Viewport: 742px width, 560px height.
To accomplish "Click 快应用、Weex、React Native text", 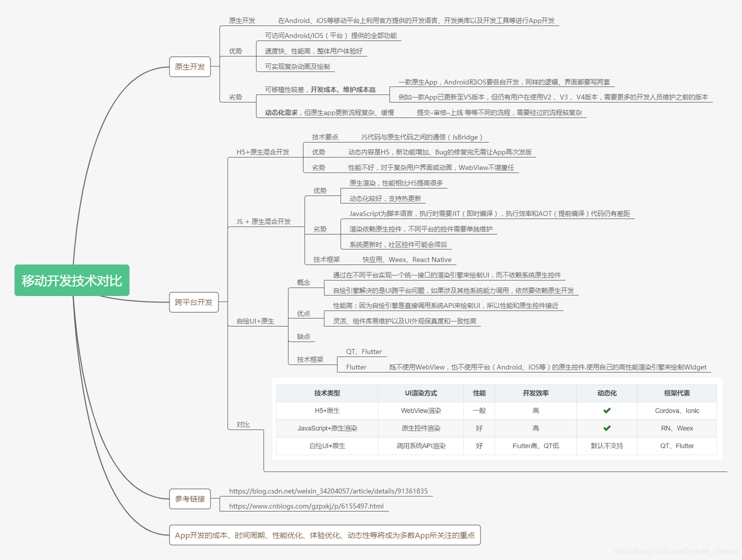I will (x=407, y=259).
